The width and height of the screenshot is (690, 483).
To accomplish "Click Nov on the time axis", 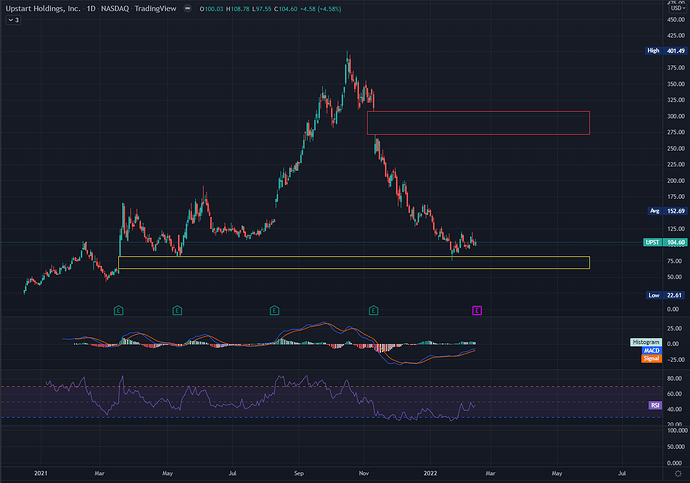I will point(363,473).
